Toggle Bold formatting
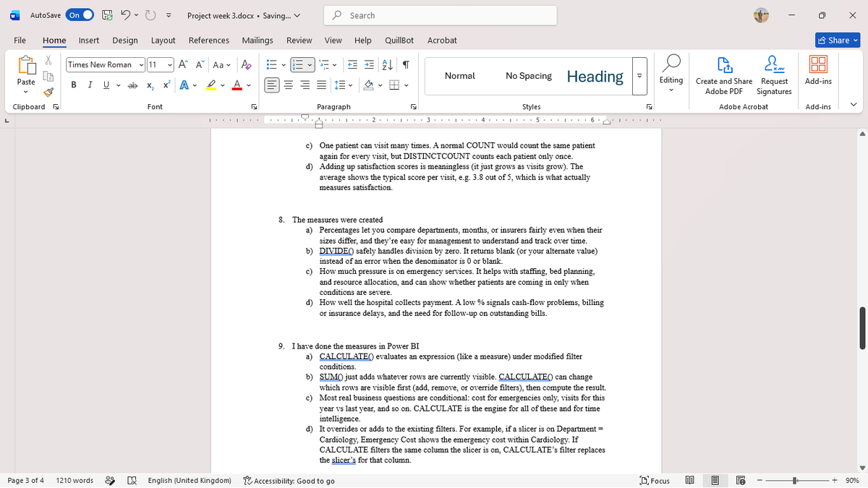Screen dimensions: 868x488 tap(74, 85)
